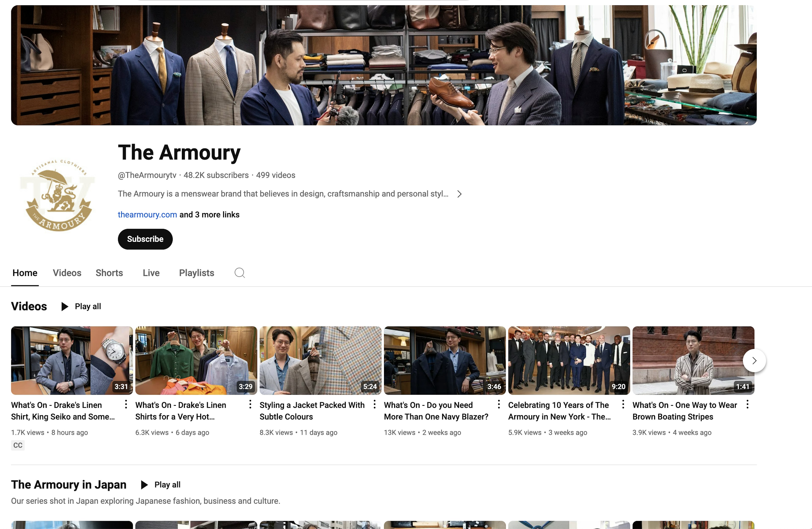Go to the Playlists tab
812x529 pixels.
click(x=196, y=273)
